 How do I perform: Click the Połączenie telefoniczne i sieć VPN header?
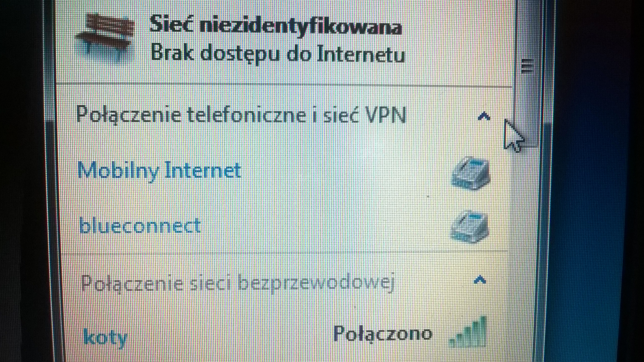[241, 115]
